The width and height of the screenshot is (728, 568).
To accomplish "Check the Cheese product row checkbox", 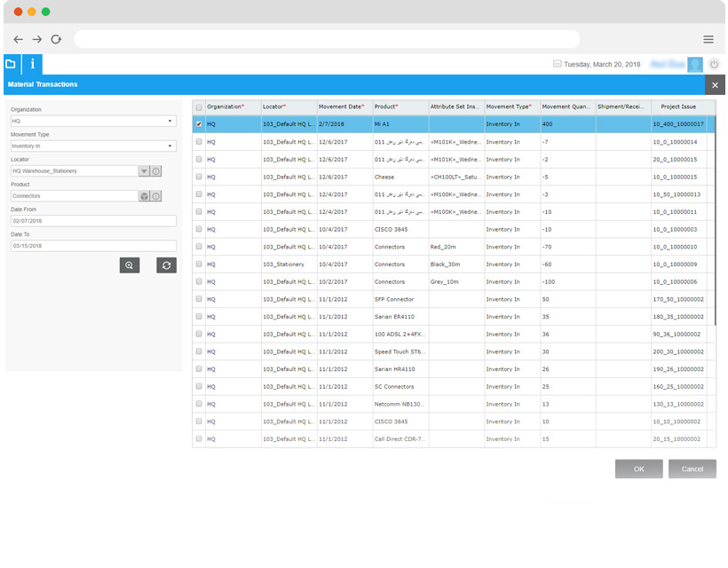I will point(199,177).
